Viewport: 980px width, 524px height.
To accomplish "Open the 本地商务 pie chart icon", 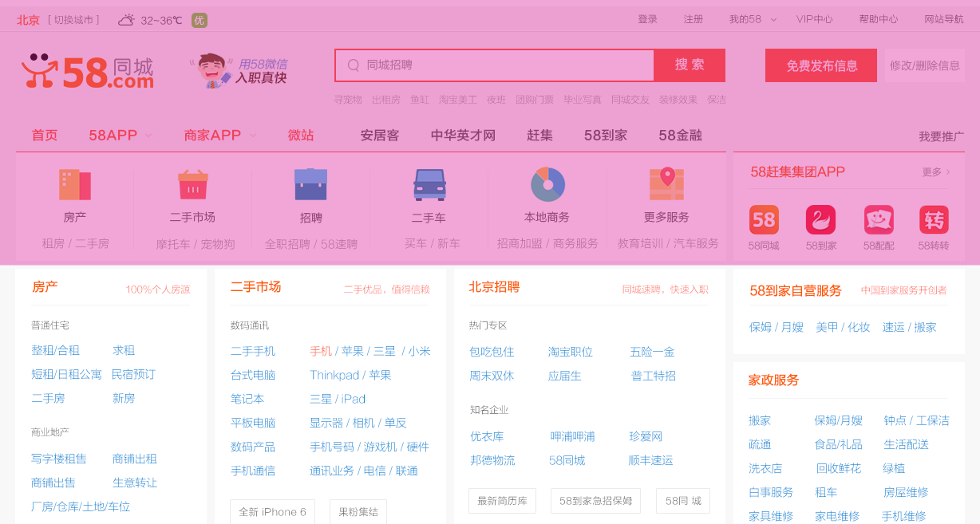I will tap(547, 184).
